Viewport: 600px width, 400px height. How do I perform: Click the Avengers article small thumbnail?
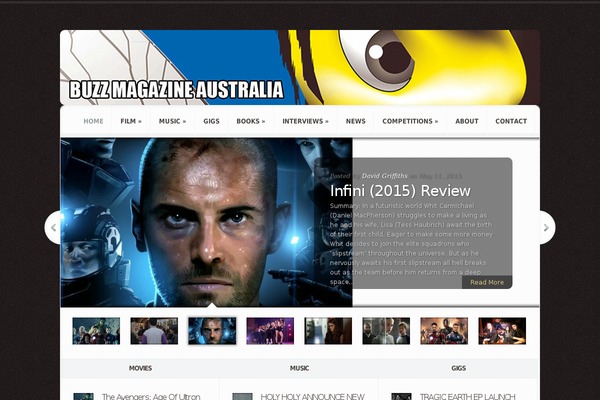click(83, 397)
